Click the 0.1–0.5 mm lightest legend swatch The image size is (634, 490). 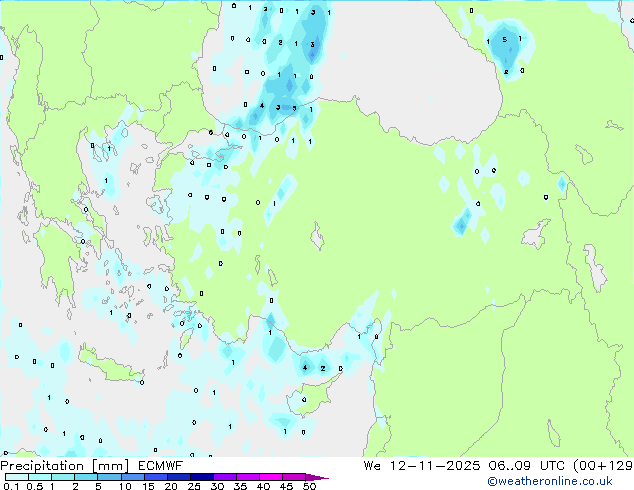pos(17,477)
